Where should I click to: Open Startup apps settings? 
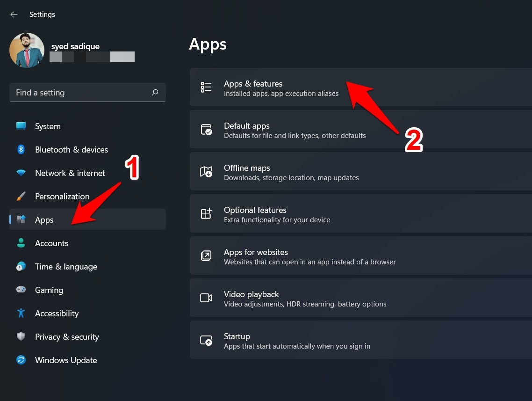[x=361, y=340]
